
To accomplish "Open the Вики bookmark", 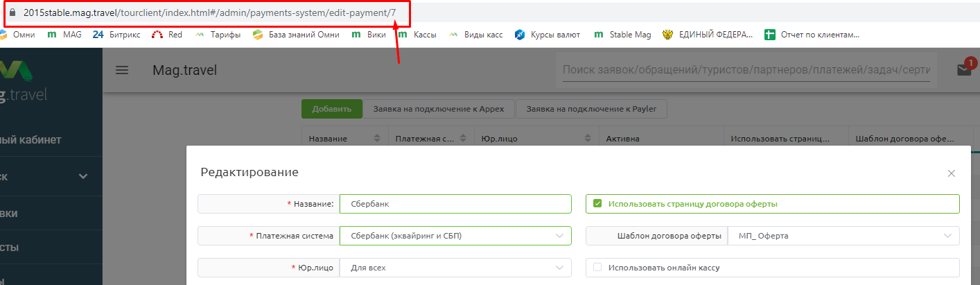I will [369, 34].
